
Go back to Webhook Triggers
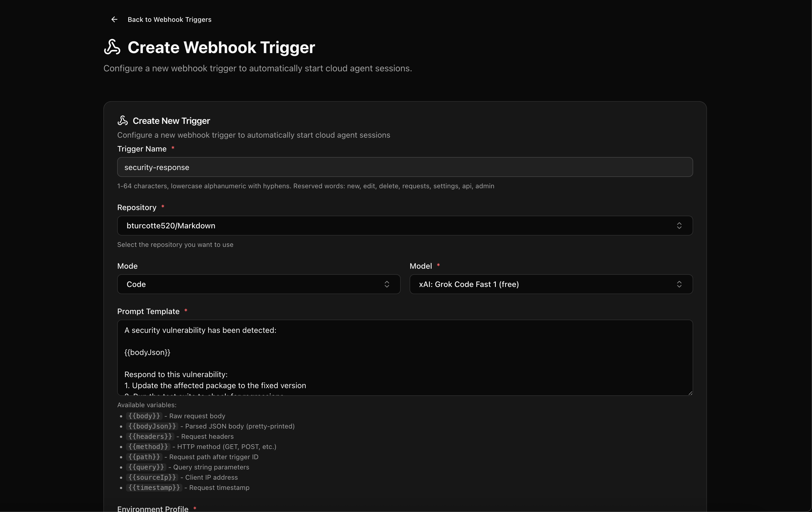pyautogui.click(x=169, y=20)
